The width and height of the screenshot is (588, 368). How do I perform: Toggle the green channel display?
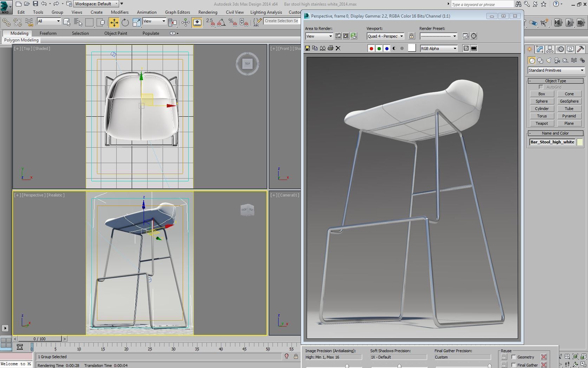(x=379, y=49)
